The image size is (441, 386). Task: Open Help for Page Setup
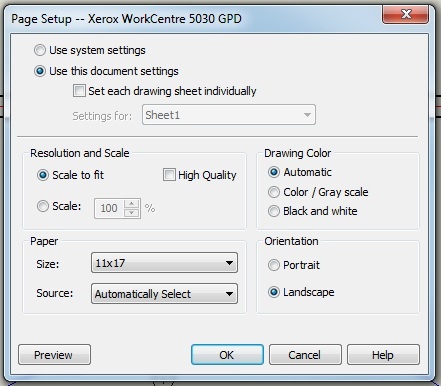[x=383, y=355]
